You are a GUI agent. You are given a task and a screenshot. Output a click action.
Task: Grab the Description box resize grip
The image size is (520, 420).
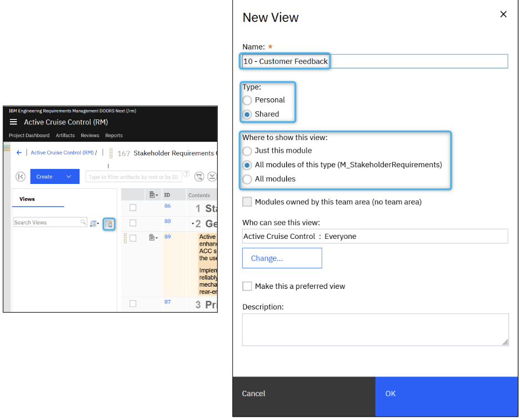(x=505, y=342)
